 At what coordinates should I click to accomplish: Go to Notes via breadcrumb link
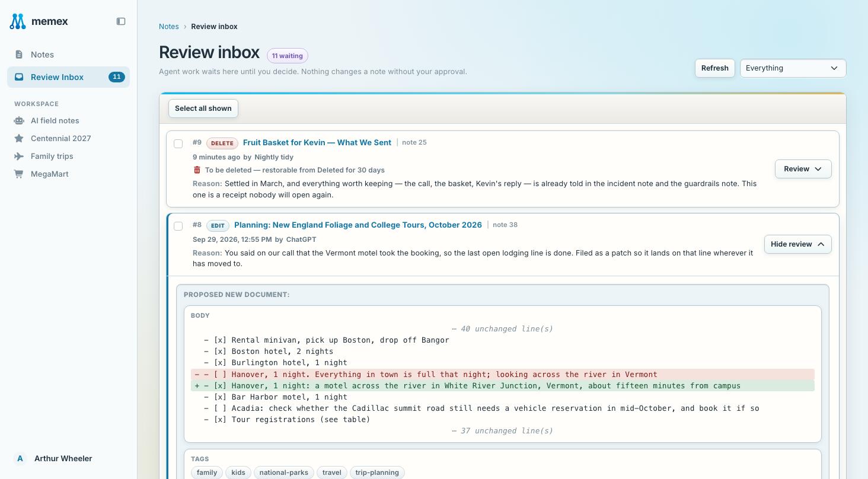169,26
